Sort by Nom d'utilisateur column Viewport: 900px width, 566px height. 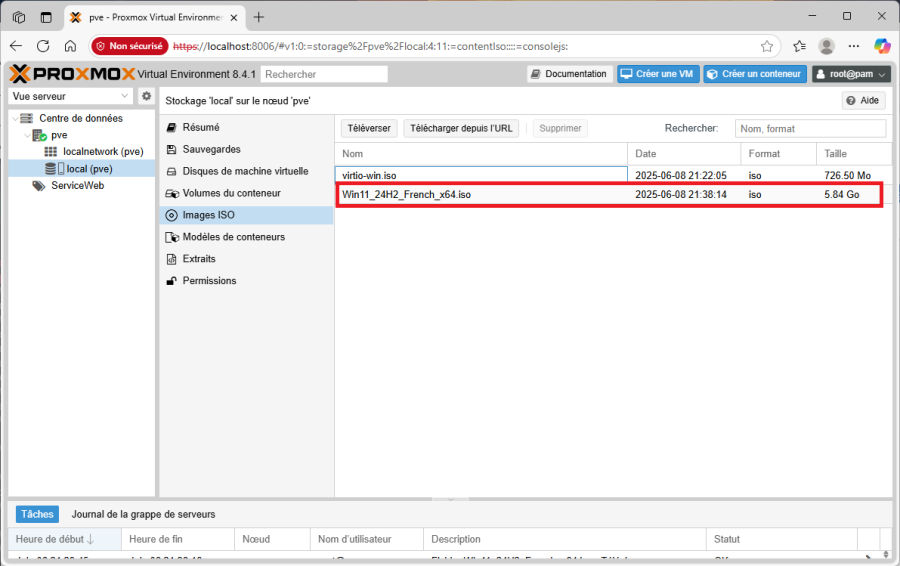click(x=367, y=539)
